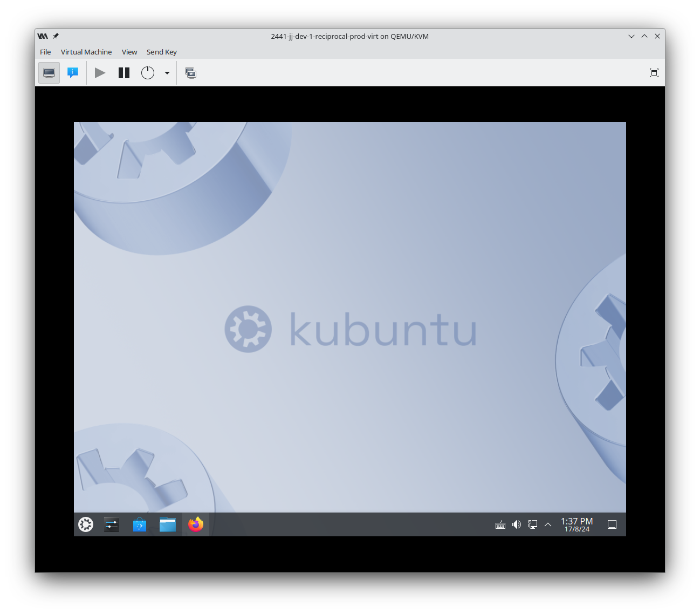This screenshot has width=700, height=614.
Task: Open the network connections tray icon
Action: pyautogui.click(x=533, y=524)
